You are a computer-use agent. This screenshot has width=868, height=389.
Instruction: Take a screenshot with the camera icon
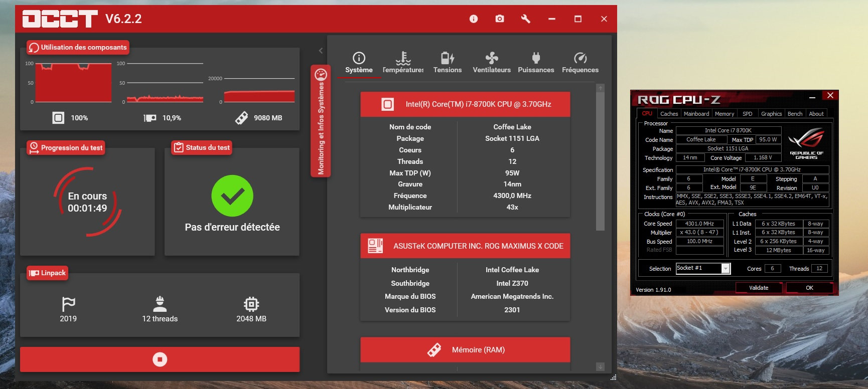(500, 19)
